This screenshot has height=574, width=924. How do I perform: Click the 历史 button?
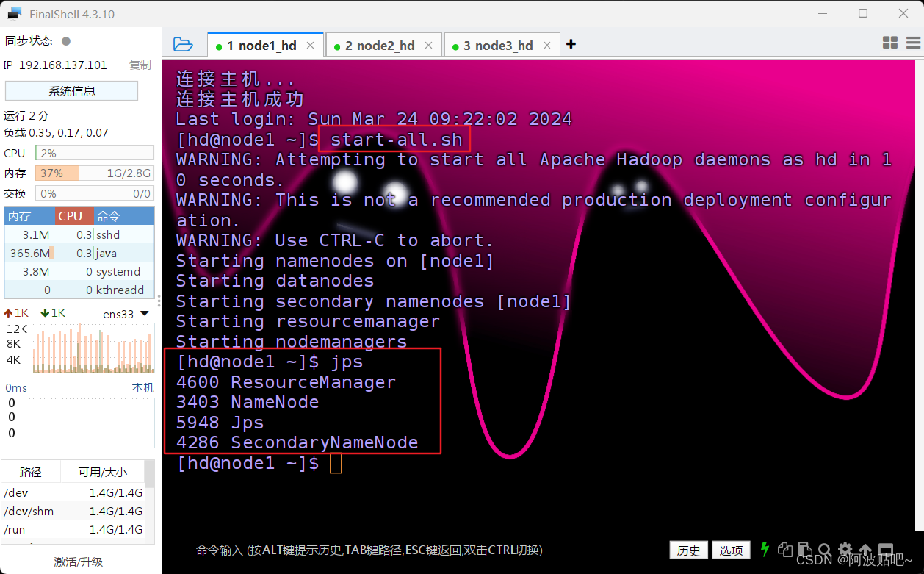[x=689, y=550]
